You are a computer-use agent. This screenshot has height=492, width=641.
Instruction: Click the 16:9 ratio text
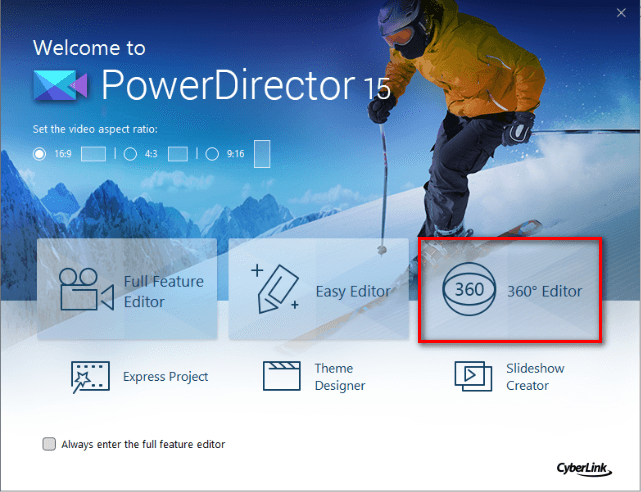tap(63, 154)
